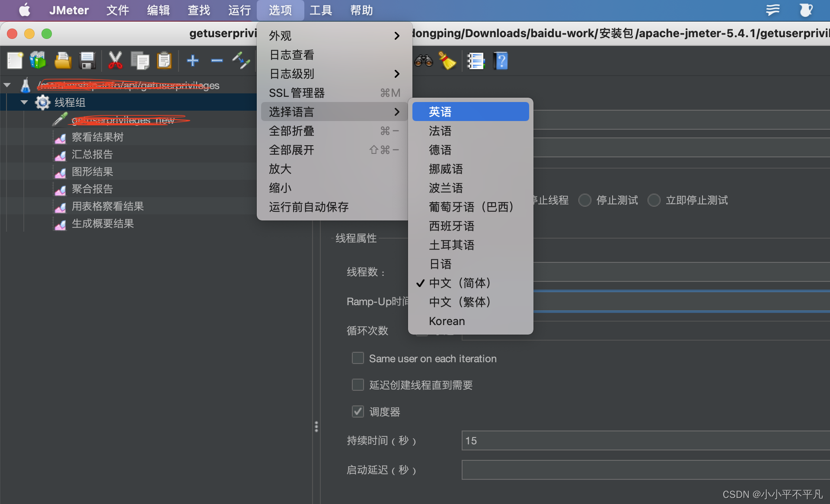830x504 pixels.
Task: Choose 日志查看 from the menu
Action: 335,54
